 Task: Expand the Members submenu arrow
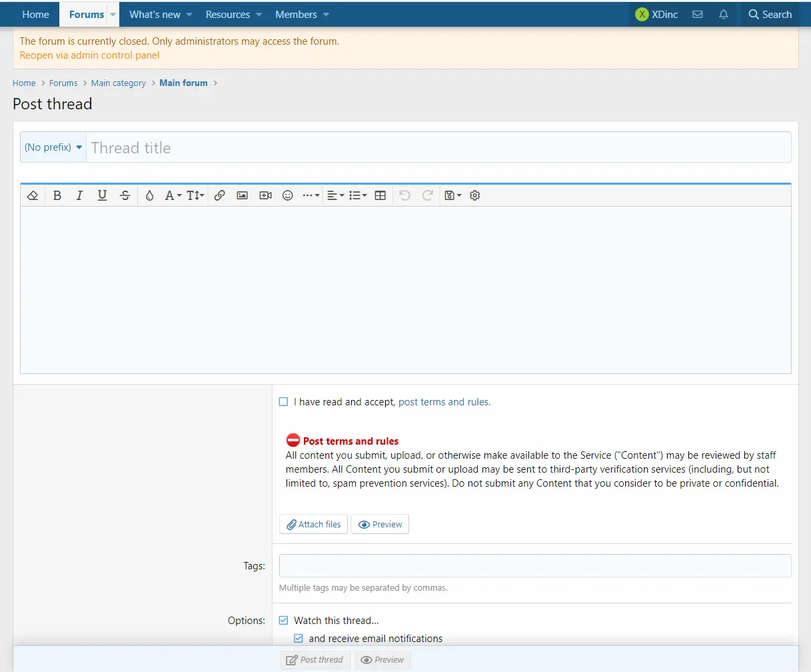(326, 14)
